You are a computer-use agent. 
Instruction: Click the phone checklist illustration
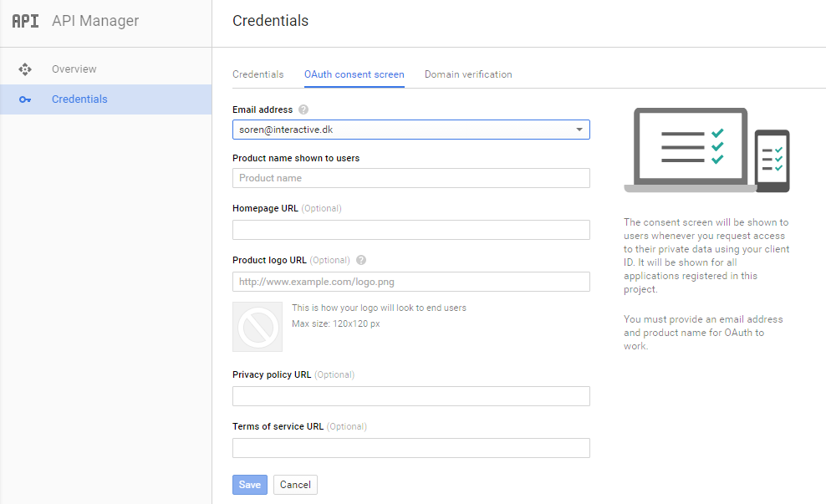pyautogui.click(x=772, y=160)
